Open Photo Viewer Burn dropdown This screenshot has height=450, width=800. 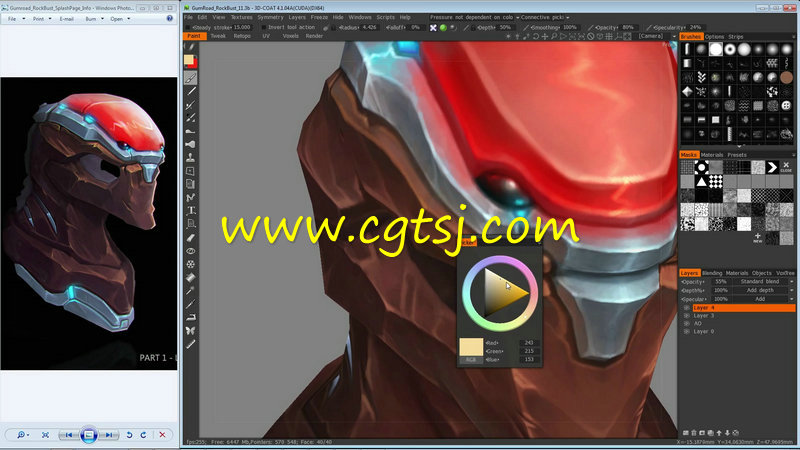[94, 18]
